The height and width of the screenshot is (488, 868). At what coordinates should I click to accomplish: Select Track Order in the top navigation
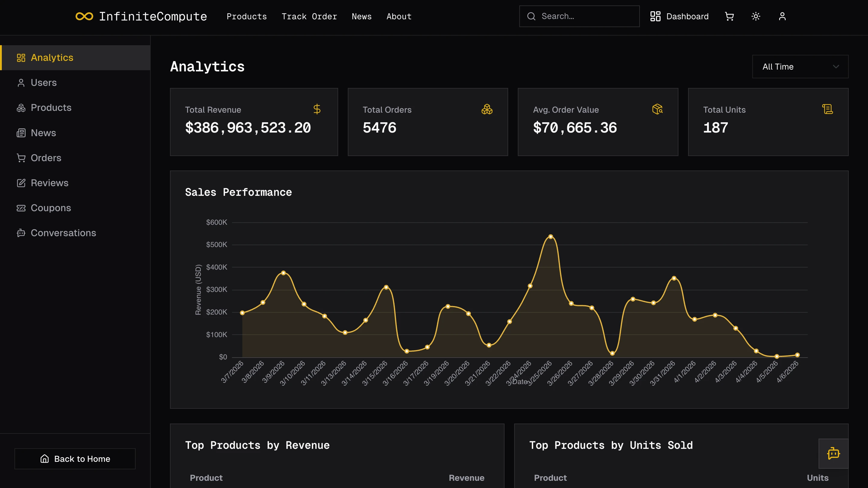[309, 16]
